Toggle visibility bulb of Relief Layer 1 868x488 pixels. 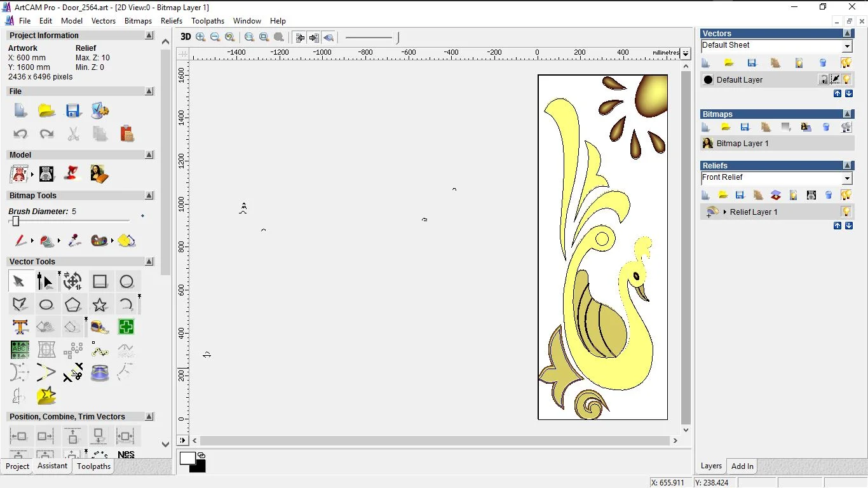coord(846,212)
